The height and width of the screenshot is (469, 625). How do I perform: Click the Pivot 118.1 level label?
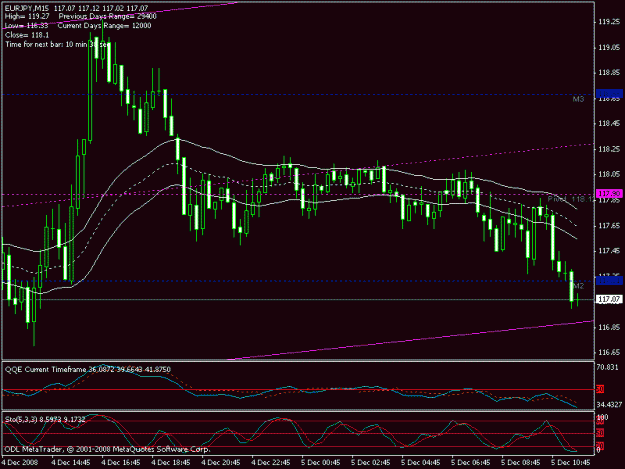570,199
